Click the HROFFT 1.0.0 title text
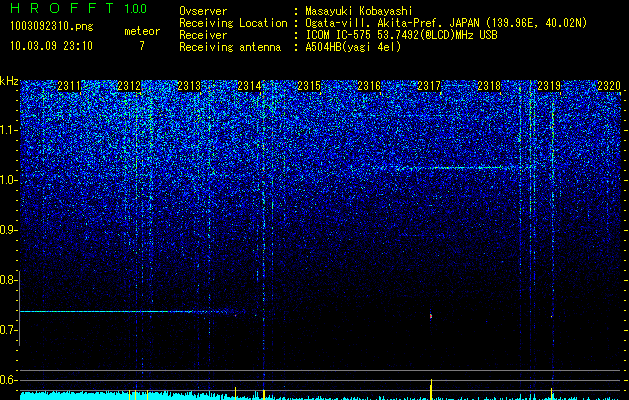 coord(78,8)
